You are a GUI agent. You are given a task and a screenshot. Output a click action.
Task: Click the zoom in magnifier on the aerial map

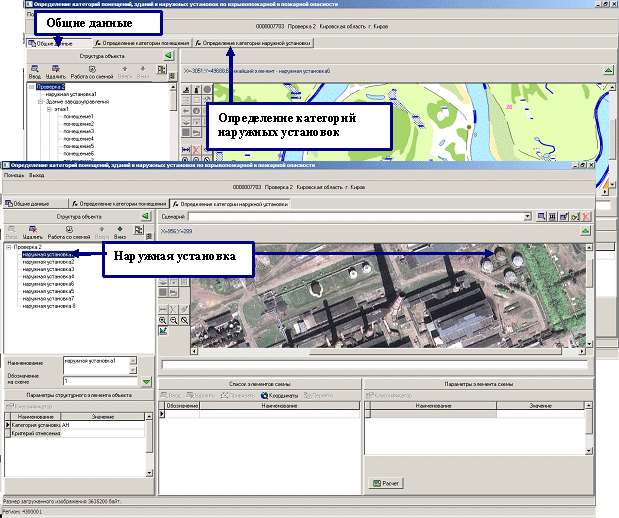pos(164,319)
